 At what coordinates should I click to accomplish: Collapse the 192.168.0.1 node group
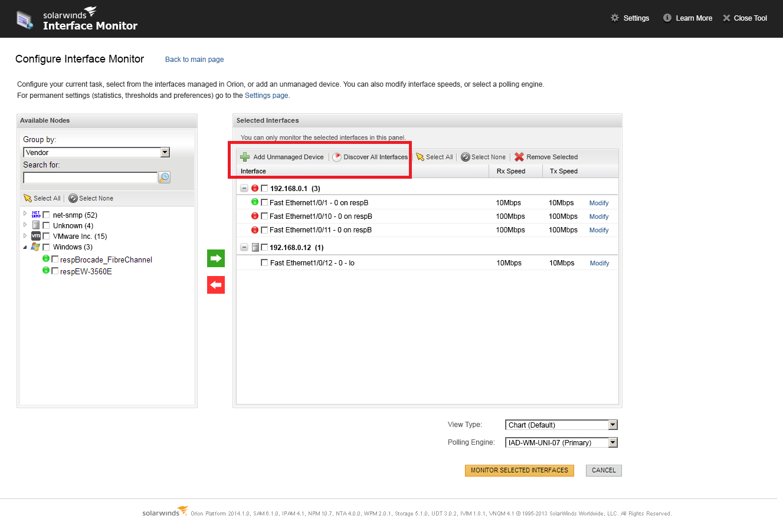244,188
